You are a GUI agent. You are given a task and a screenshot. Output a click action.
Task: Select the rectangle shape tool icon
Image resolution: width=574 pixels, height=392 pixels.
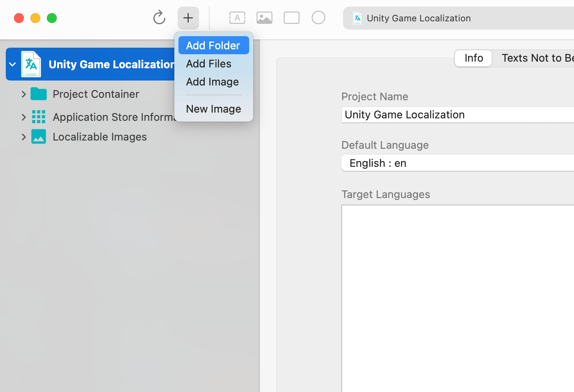[x=292, y=18]
